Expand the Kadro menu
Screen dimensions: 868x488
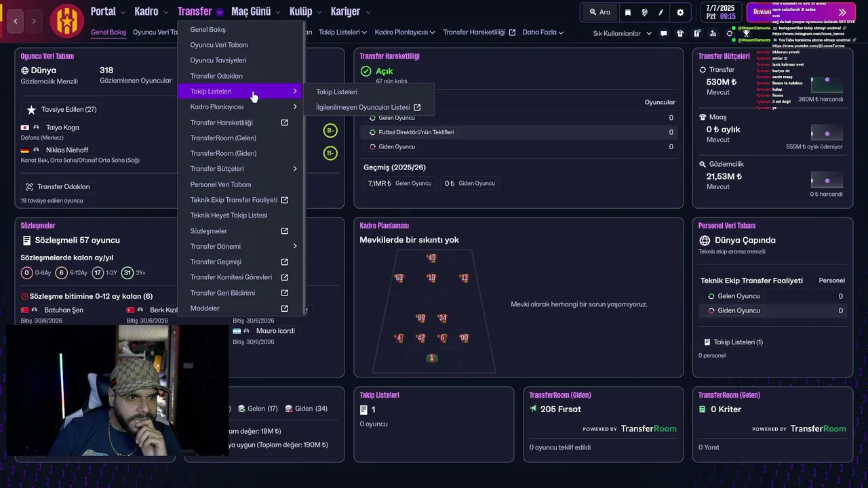click(x=165, y=12)
